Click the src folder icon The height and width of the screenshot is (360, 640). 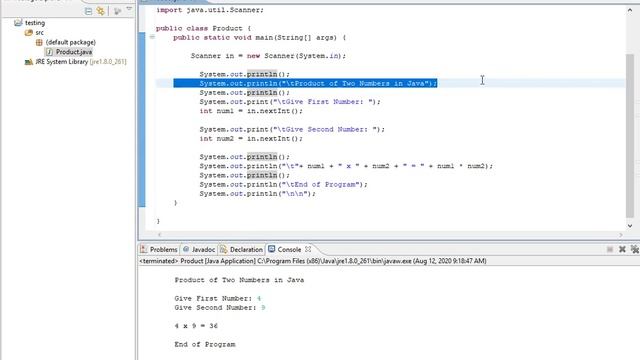[x=29, y=33]
